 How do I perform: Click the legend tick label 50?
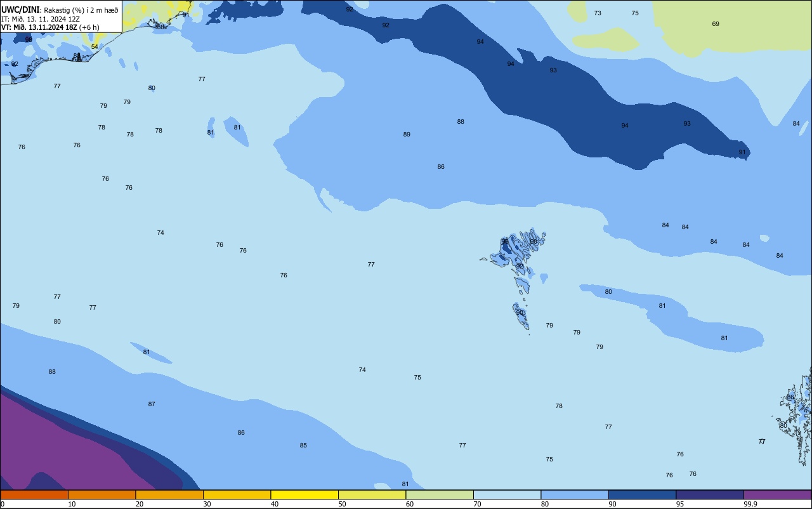click(x=343, y=504)
